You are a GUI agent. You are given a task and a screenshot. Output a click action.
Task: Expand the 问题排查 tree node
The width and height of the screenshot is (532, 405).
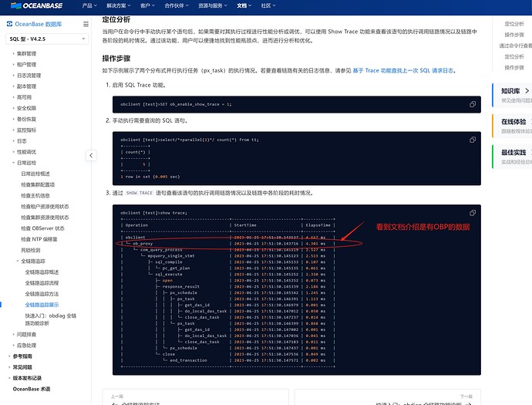[x=14, y=334]
